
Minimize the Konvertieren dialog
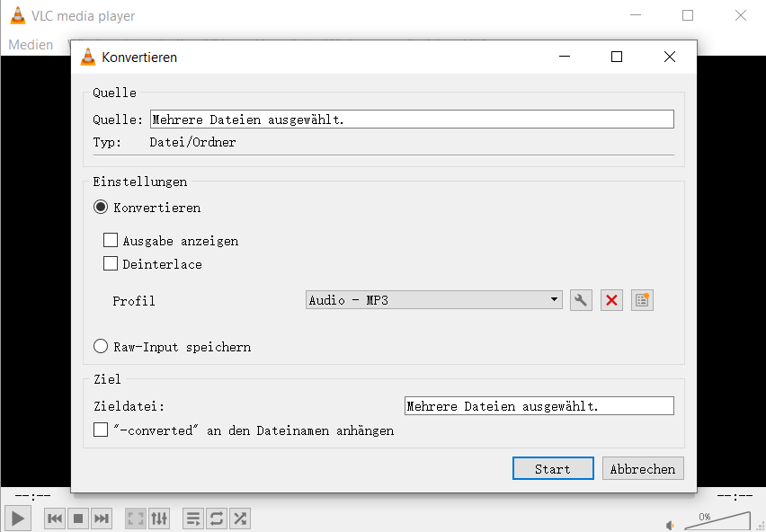click(x=565, y=58)
